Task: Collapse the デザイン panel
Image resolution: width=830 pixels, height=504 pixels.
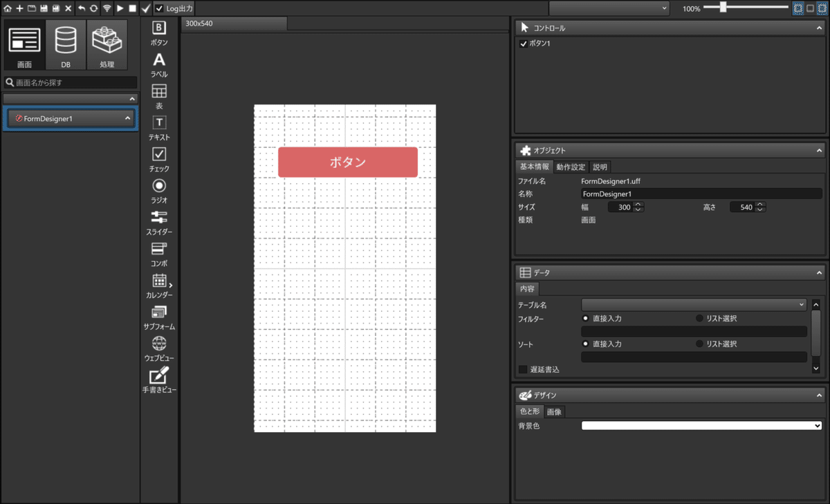Action: coord(819,395)
